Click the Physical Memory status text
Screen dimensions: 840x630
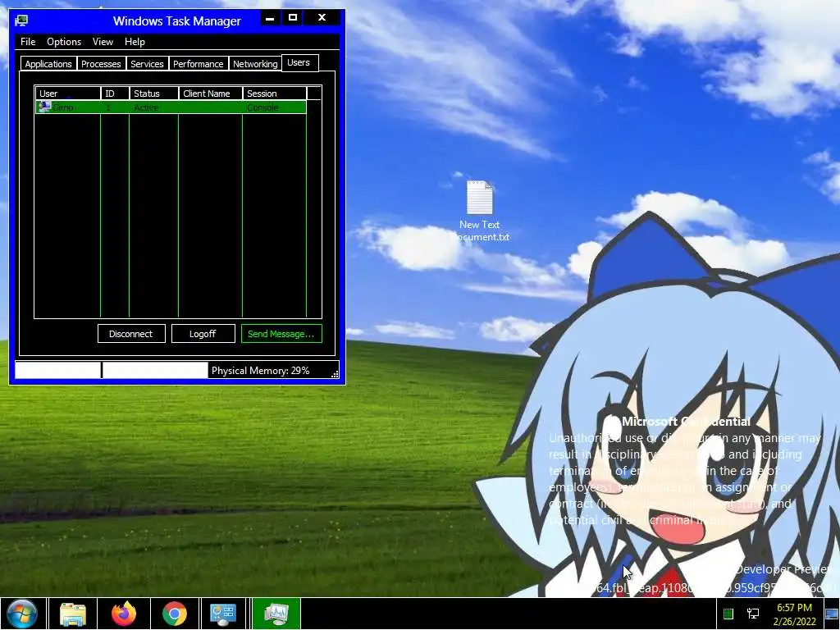[260, 371]
